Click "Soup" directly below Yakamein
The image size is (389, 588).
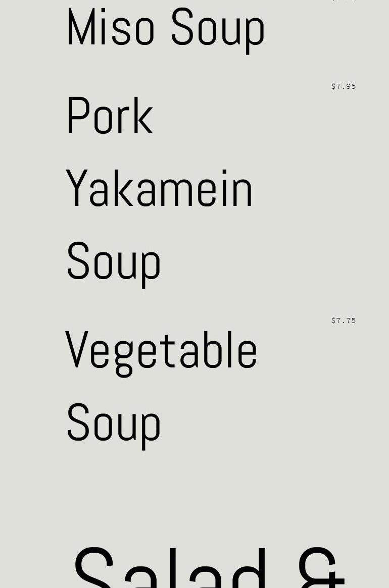pos(114,262)
